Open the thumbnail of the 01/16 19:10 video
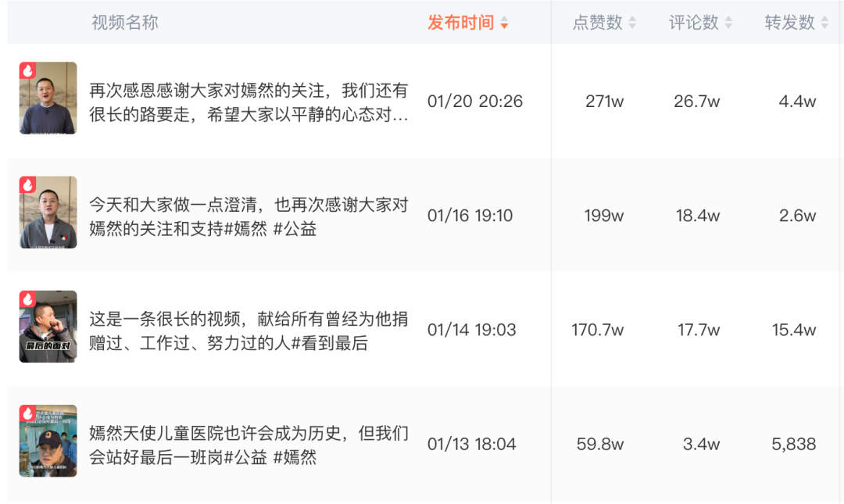Screen dimensions: 844x504 coord(48,213)
